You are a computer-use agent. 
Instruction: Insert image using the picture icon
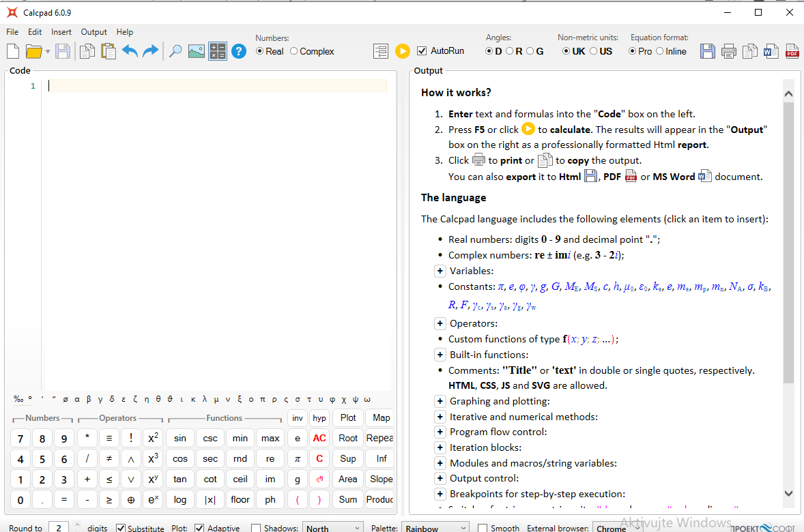197,51
